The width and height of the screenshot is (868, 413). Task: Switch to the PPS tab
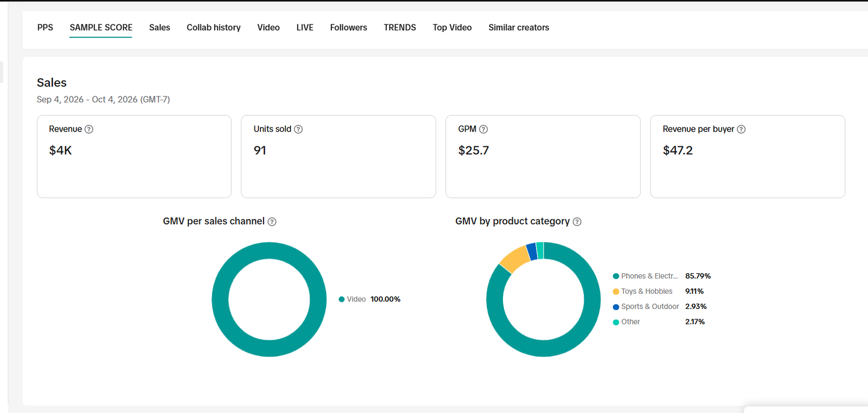click(x=45, y=28)
